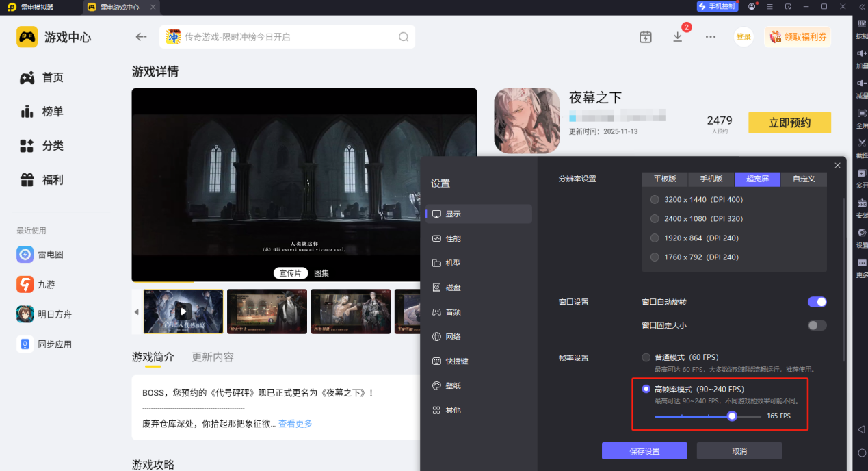Click the APK install (安装) icon
The width and height of the screenshot is (868, 471).
[860, 203]
